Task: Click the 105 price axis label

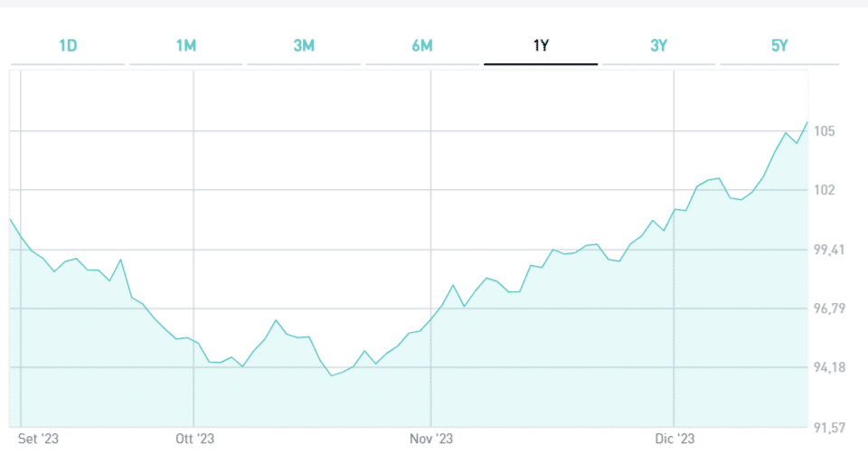Action: tap(824, 132)
